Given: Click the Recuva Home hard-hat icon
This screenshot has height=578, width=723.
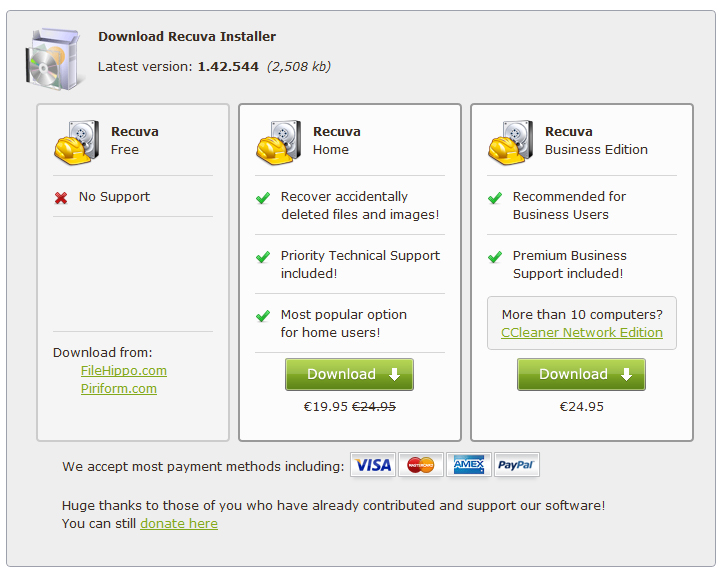Looking at the screenshot, I should 279,141.
